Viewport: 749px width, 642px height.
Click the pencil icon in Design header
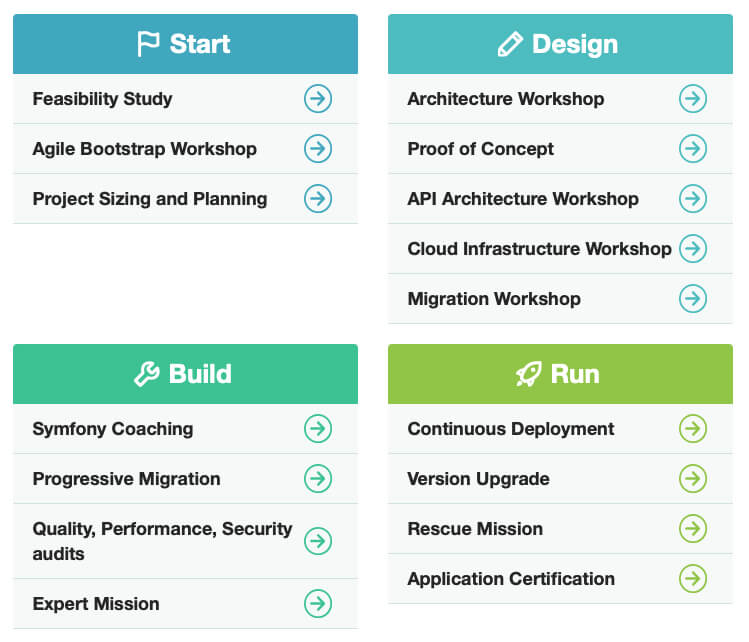click(x=510, y=44)
